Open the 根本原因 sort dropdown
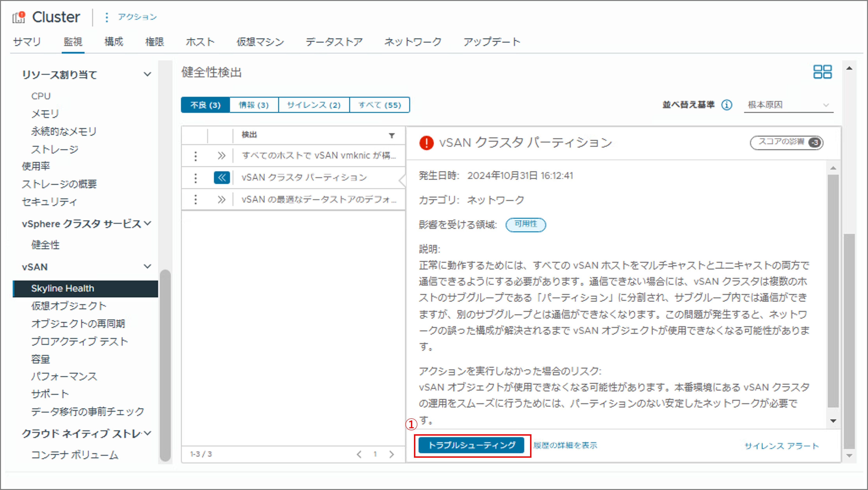The image size is (868, 490). tap(788, 105)
